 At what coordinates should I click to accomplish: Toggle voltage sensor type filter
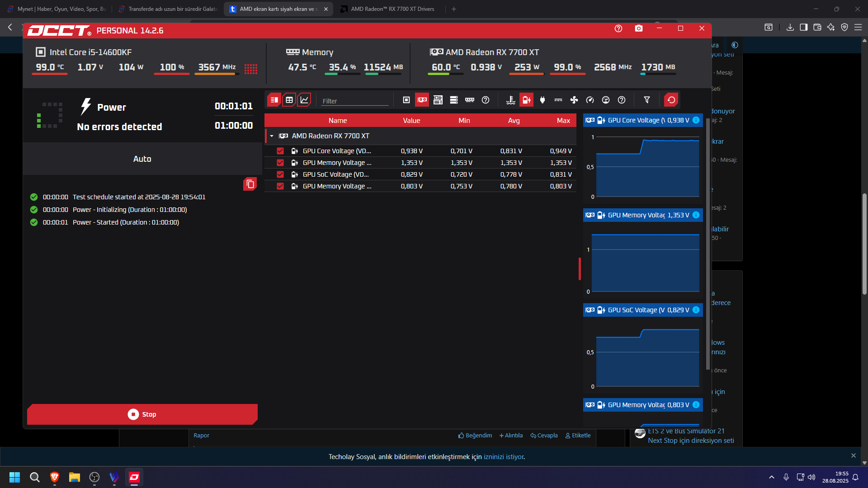click(x=527, y=100)
